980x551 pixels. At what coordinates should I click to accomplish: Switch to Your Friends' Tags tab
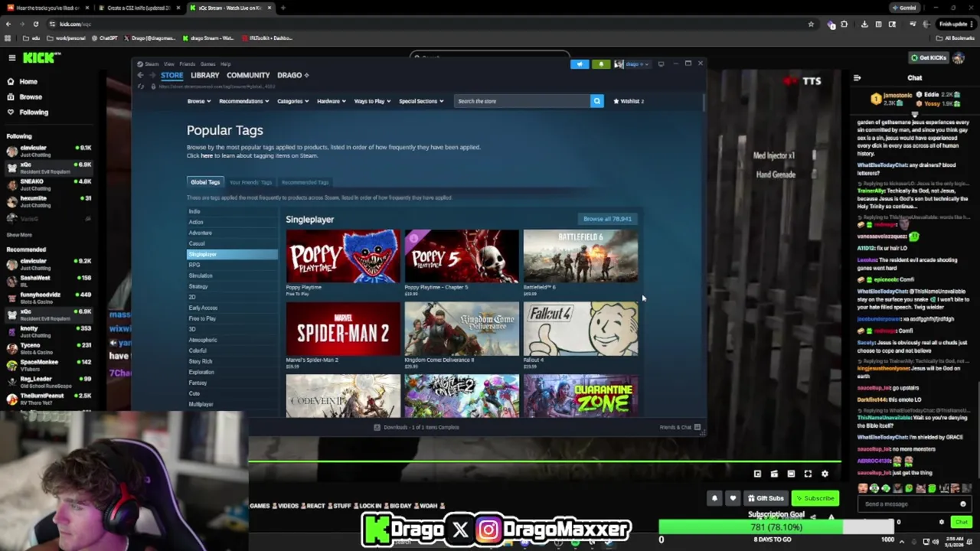click(250, 182)
